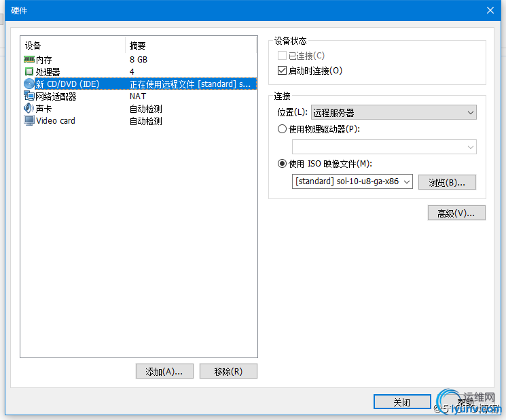
Task: Click 自动检测 summary for 声卡
Action: (145, 109)
